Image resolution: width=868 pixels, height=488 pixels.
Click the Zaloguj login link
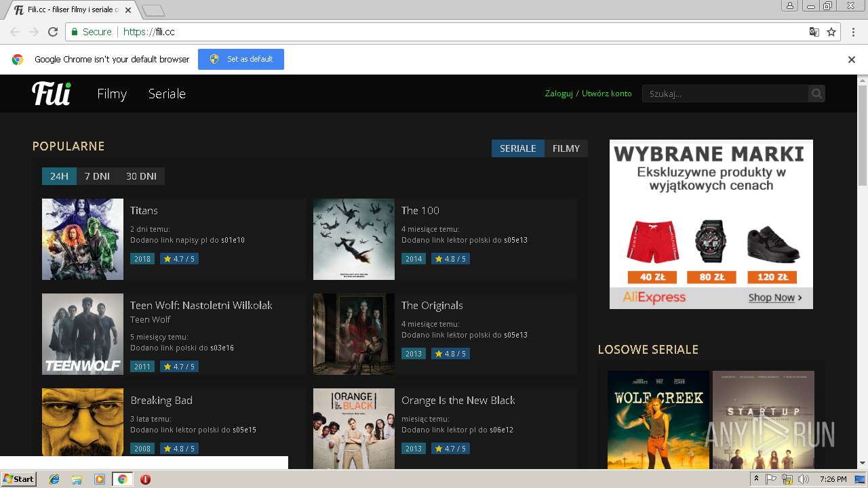[x=559, y=94]
